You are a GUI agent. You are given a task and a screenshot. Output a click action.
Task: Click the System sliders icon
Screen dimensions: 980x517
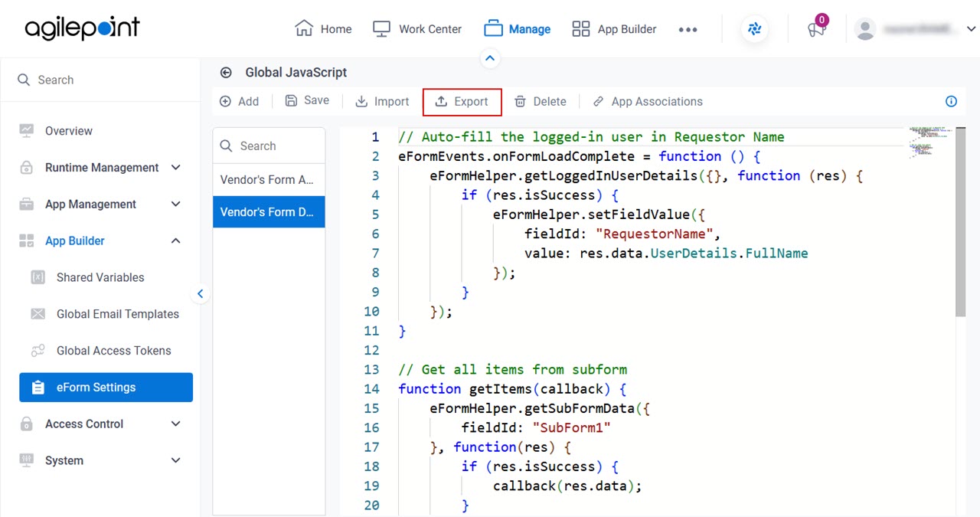tap(27, 460)
